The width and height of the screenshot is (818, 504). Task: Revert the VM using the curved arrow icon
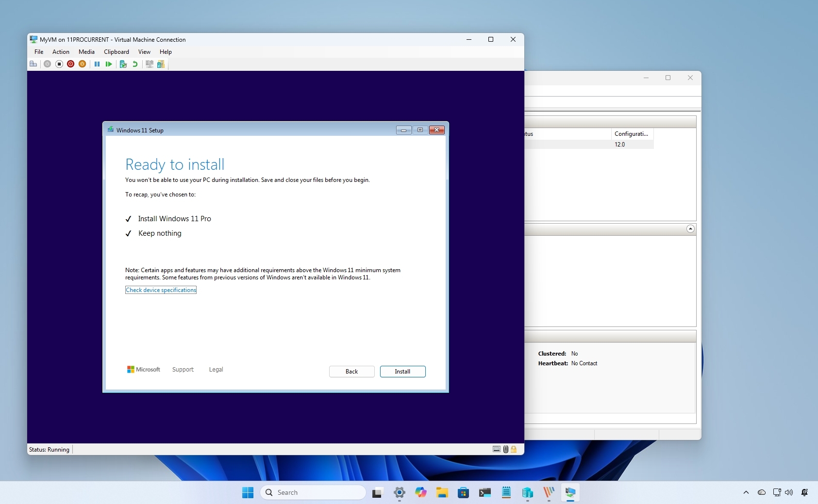point(134,64)
